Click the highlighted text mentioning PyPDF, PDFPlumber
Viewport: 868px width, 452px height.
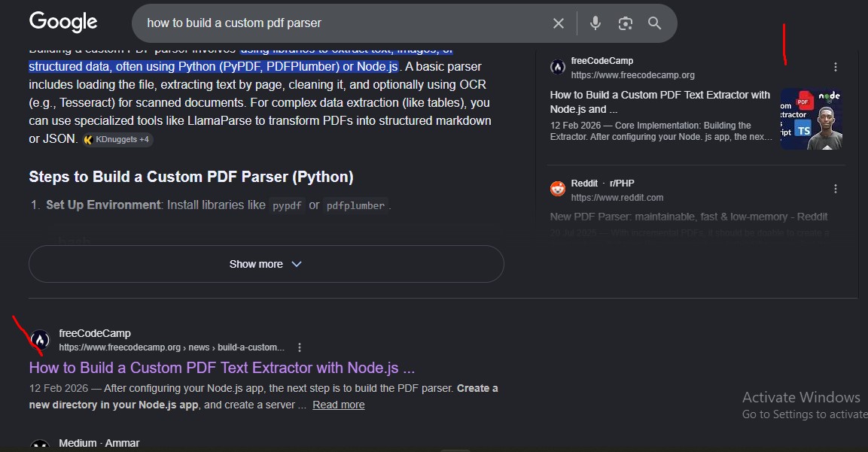[x=213, y=66]
